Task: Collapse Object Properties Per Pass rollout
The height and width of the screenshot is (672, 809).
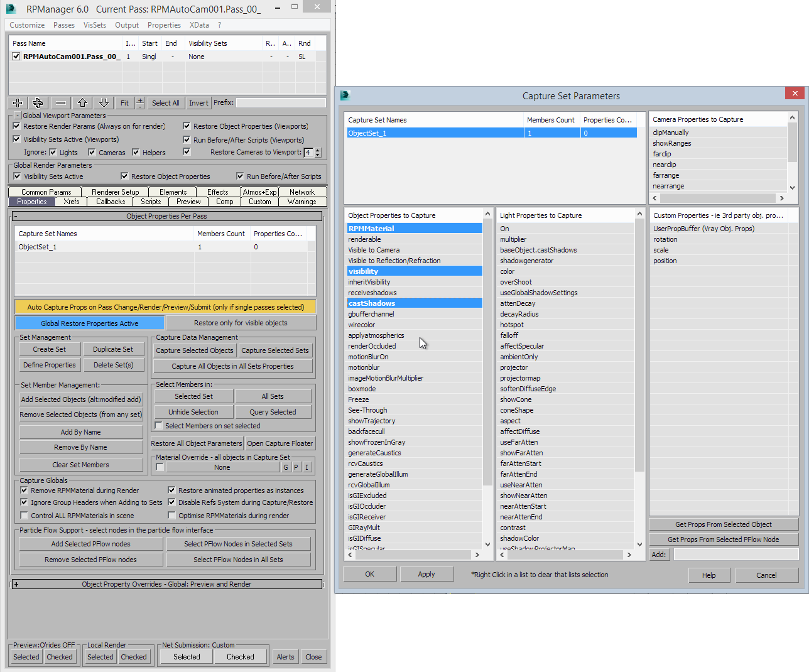Action: point(16,216)
